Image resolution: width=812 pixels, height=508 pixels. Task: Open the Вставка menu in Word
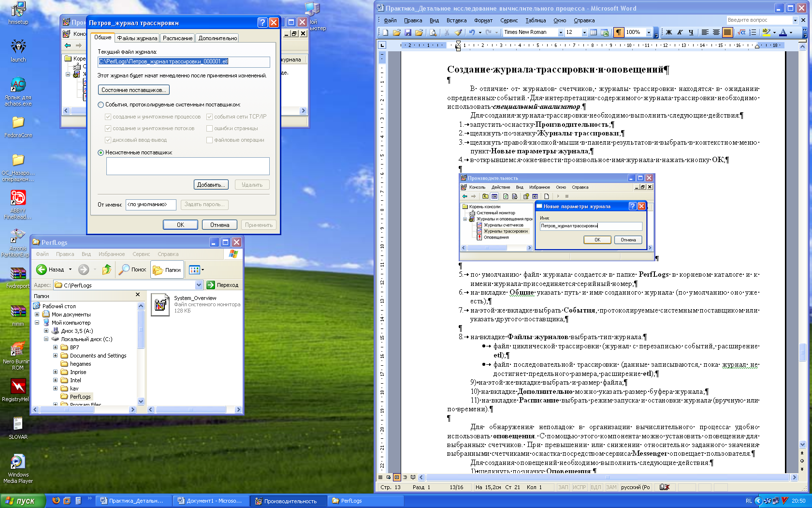coord(456,20)
